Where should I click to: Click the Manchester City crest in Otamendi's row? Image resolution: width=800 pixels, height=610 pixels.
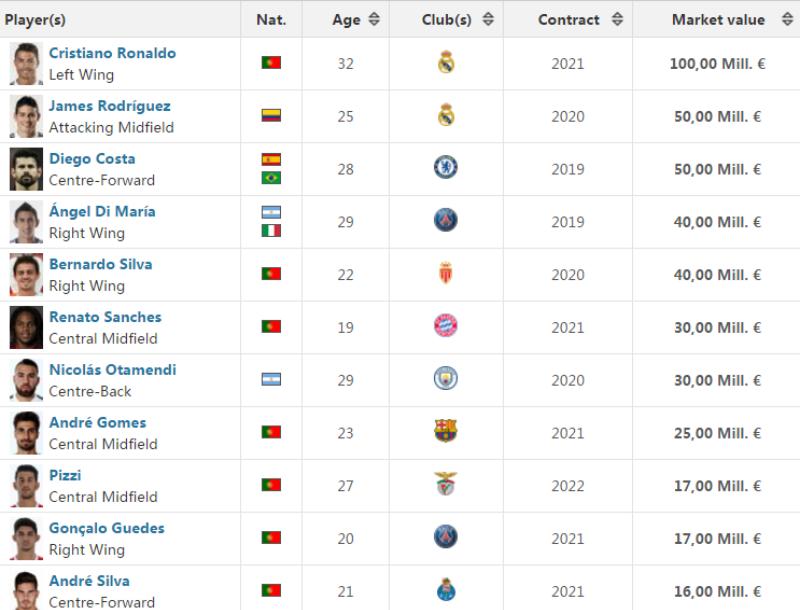pyautogui.click(x=446, y=379)
